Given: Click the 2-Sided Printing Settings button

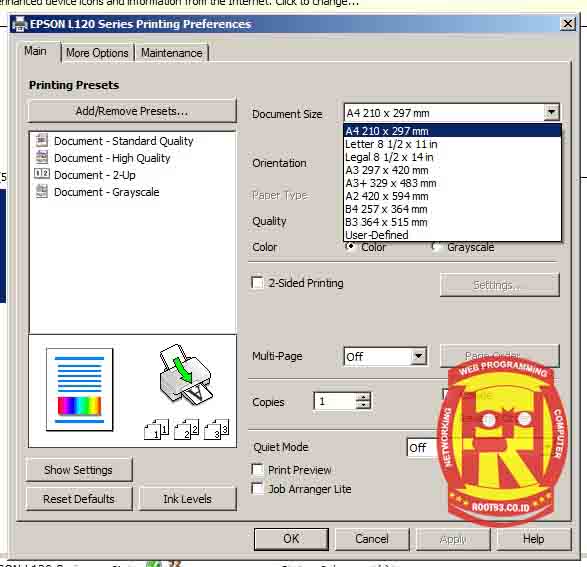Looking at the screenshot, I should point(500,285).
